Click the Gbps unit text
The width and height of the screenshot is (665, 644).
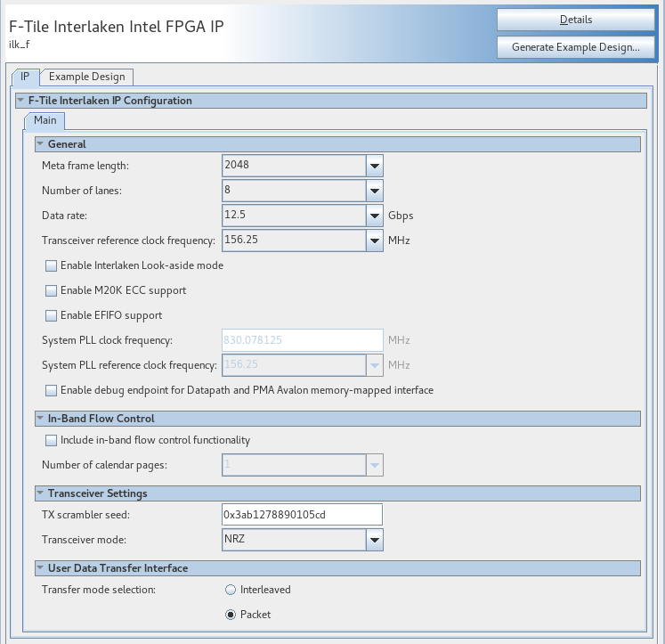[401, 216]
